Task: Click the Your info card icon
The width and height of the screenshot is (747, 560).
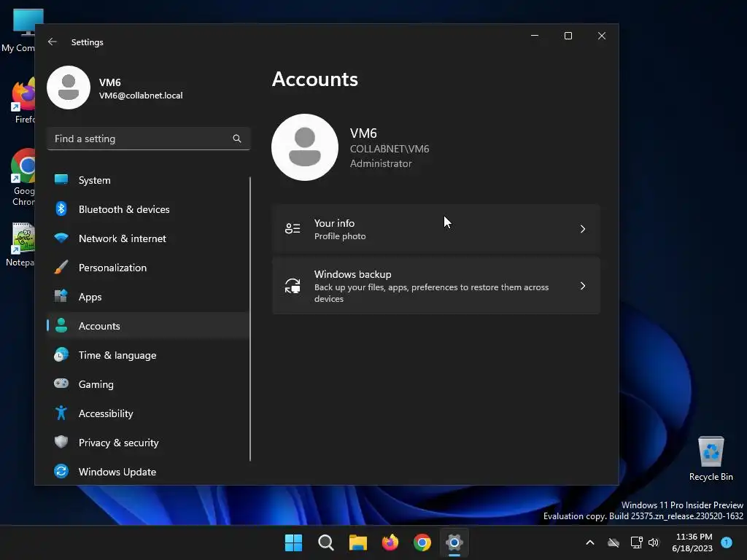Action: coord(293,228)
